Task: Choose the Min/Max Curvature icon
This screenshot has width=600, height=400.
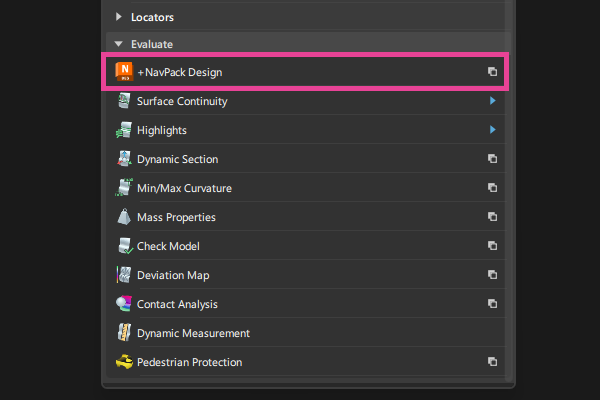Action: (x=124, y=188)
